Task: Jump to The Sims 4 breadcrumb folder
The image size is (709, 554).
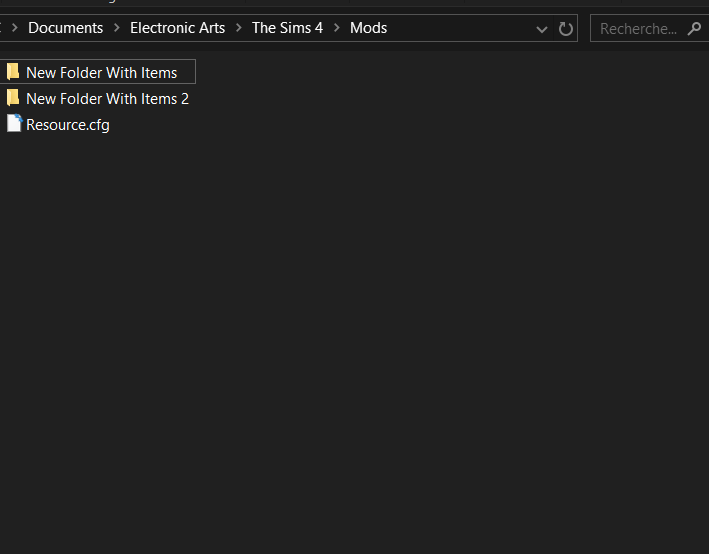Action: coord(287,28)
